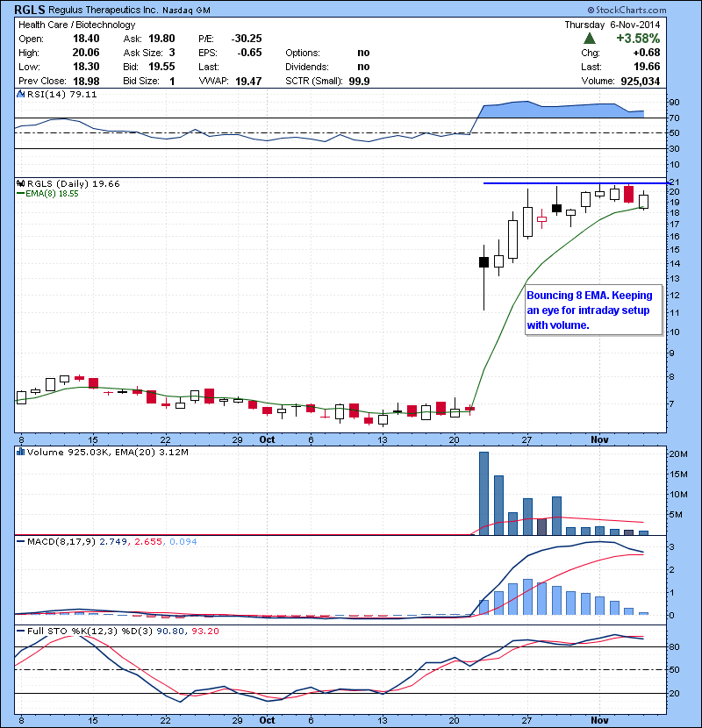Click the Health Care / Biotechnology sector text

click(x=76, y=25)
